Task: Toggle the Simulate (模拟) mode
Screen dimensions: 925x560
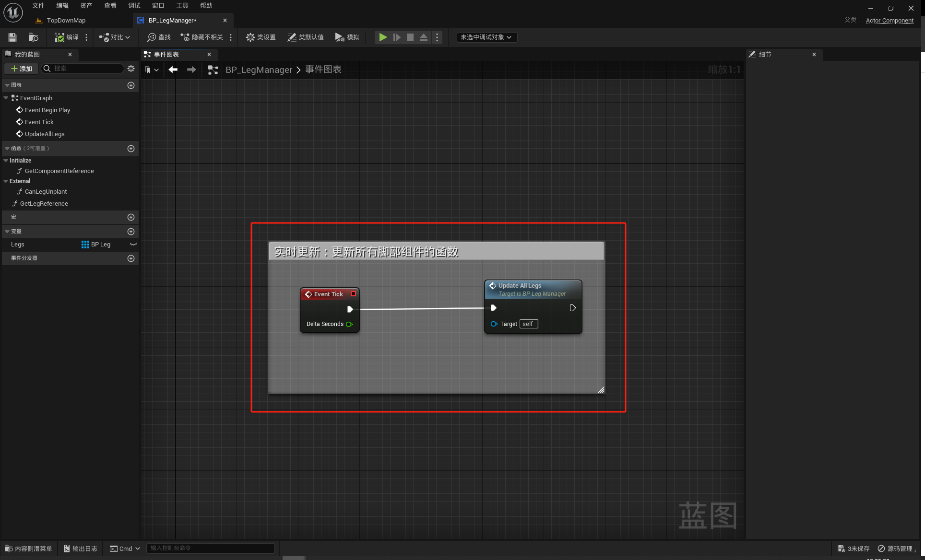Action: (x=347, y=37)
